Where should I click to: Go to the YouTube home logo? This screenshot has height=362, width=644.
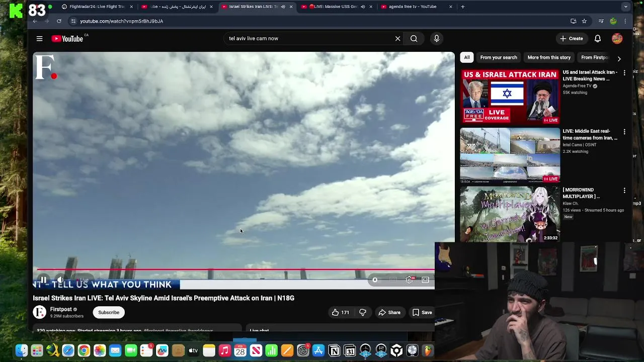click(x=67, y=39)
